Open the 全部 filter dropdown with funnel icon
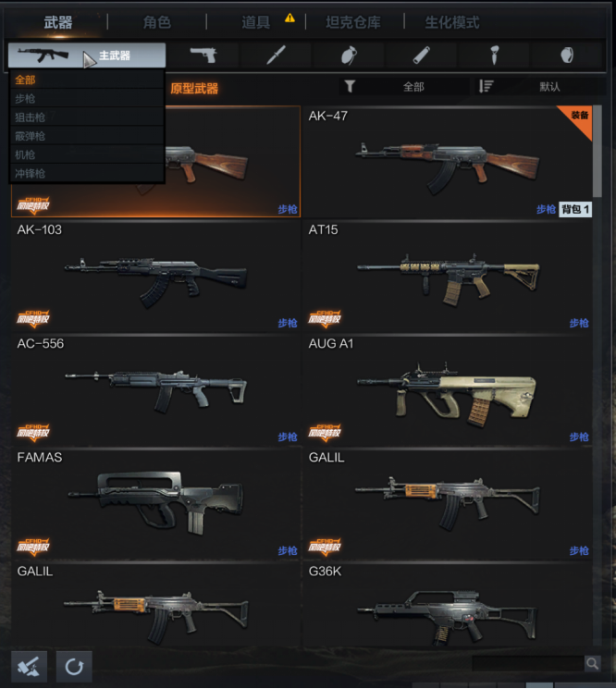 coord(404,87)
